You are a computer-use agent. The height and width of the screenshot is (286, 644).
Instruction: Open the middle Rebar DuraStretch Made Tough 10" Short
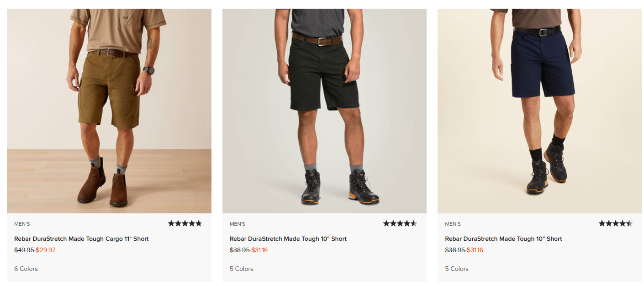(288, 238)
